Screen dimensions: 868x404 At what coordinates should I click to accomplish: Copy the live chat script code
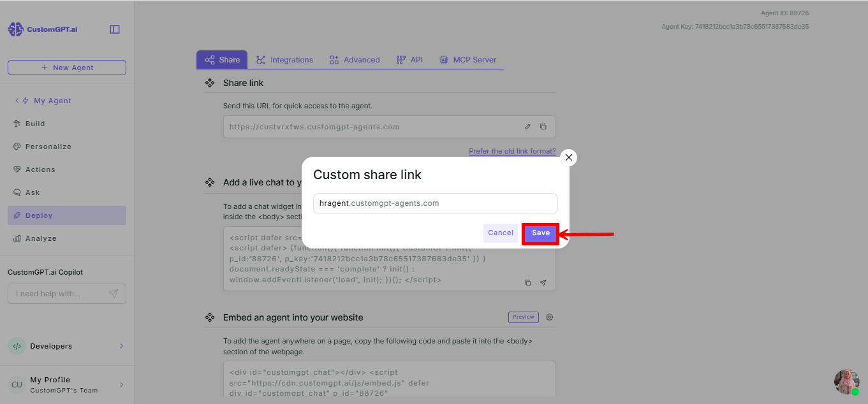527,282
